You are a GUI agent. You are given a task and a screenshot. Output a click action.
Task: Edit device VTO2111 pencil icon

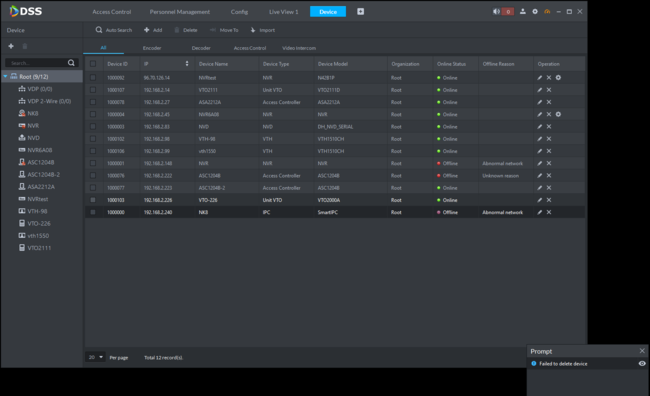point(540,90)
